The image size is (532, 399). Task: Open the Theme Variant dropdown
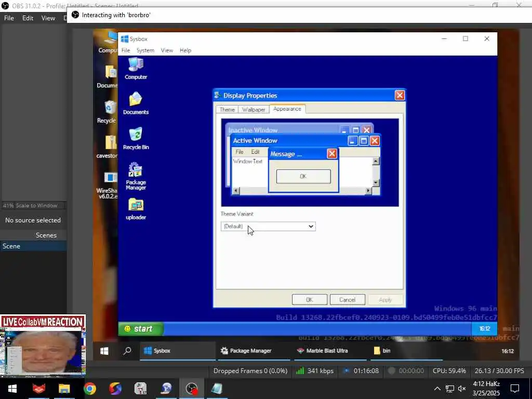tap(268, 227)
